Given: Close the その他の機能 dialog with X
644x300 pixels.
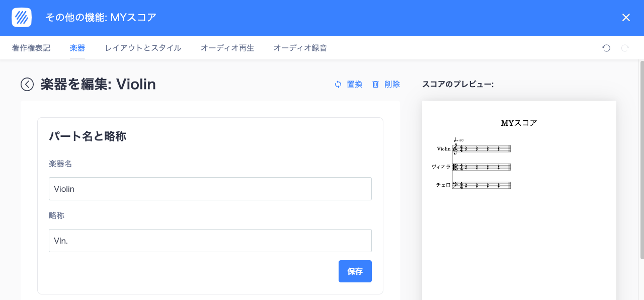Looking at the screenshot, I should 626,17.
